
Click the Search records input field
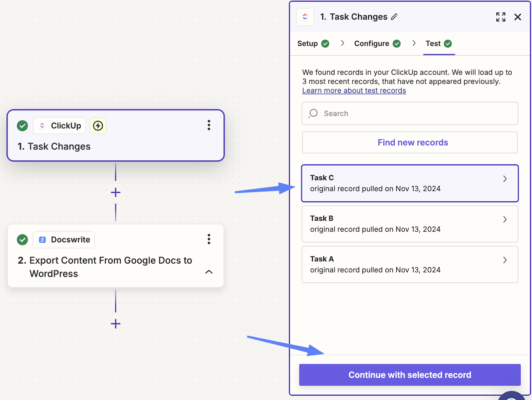click(x=410, y=113)
